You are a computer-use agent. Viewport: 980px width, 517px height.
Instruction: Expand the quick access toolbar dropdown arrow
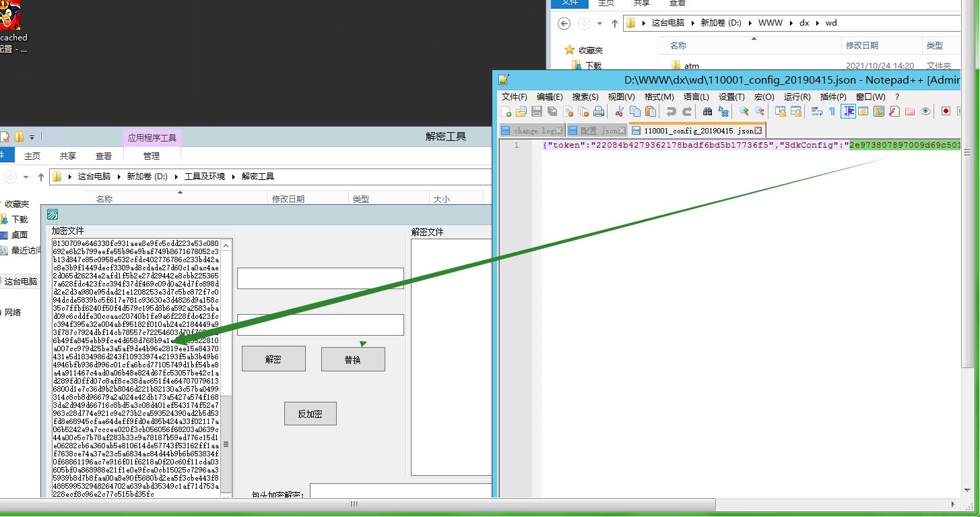pyautogui.click(x=32, y=138)
